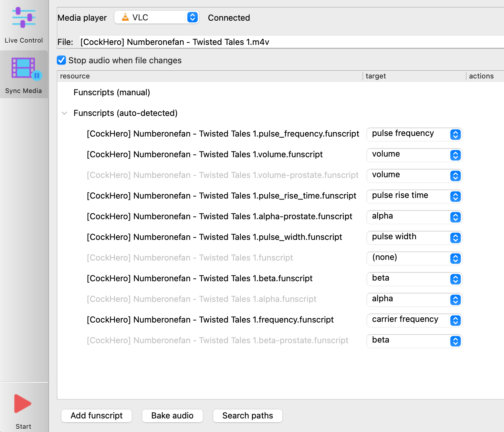Image resolution: width=504 pixels, height=432 pixels.
Task: Open the (none) target dropdown
Action: coord(414,258)
